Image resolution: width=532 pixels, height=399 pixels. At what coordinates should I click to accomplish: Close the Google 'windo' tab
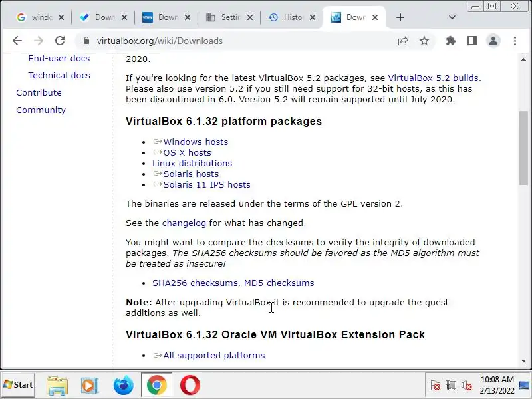tap(61, 17)
